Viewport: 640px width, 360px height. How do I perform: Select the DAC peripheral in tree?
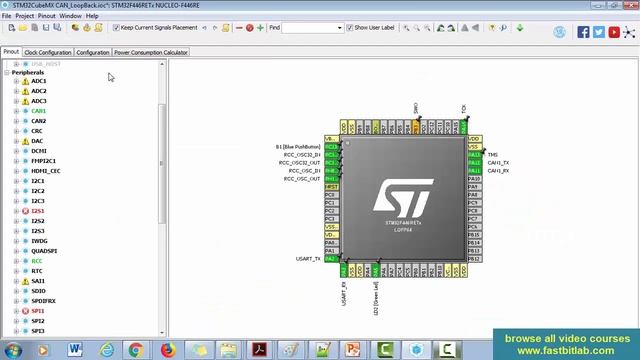coord(37,141)
